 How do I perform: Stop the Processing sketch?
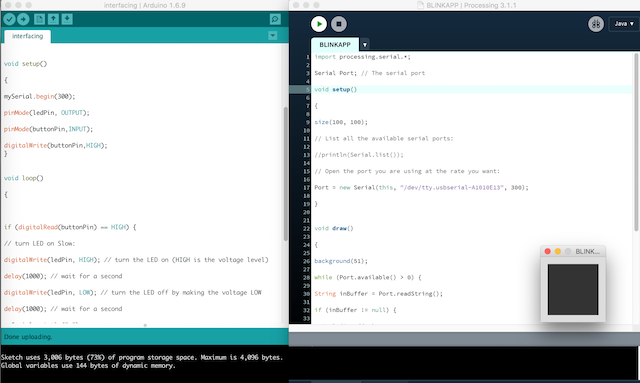point(339,24)
